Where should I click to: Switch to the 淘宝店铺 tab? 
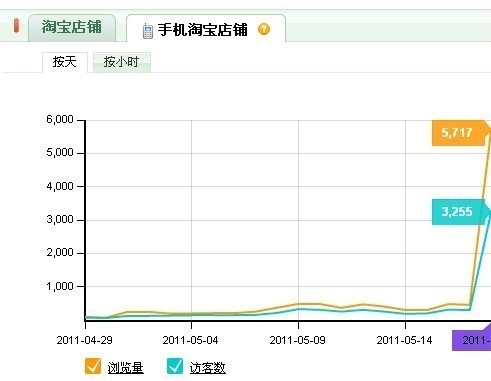pos(72,27)
